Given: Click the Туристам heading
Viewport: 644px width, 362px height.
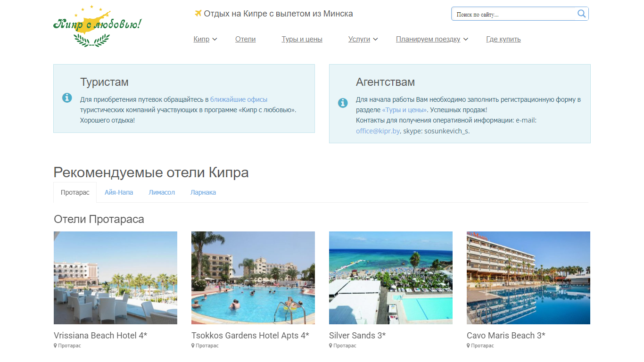Looking at the screenshot, I should pos(104,82).
